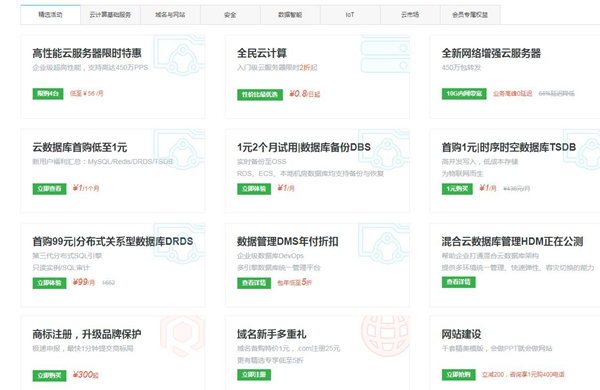Viewport: 600px width, 390px height.
Task: Click the icon on the 数据库备份DBS card
Action: pyautogui.click(x=384, y=149)
